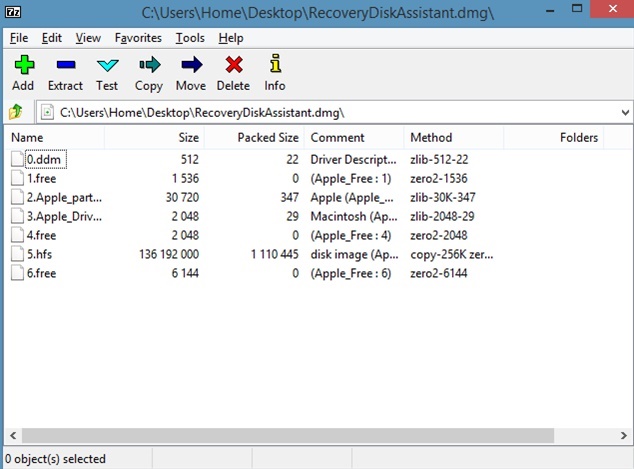Sort by the Packed Size column header
This screenshot has height=469, width=634.
click(254, 137)
